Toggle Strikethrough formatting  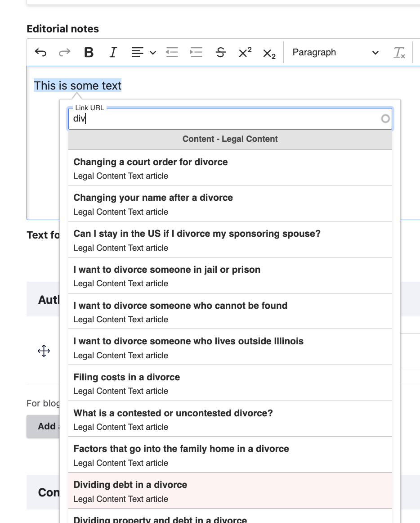coord(221,52)
